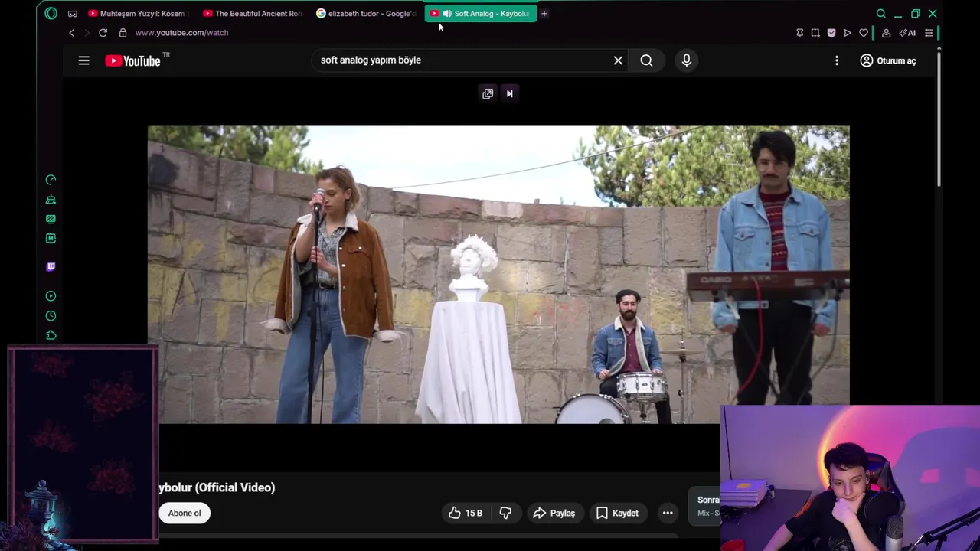Click the Kaydet save button
980x551 pixels.
coord(617,513)
